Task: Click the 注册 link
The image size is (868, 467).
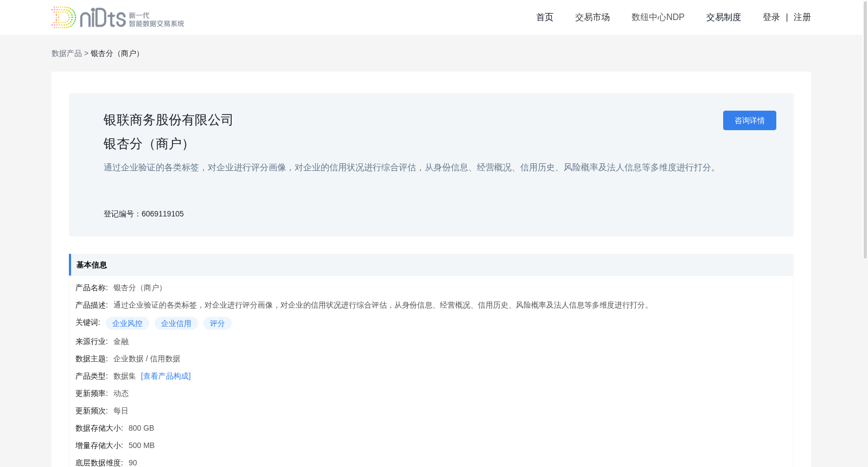Action: [x=802, y=17]
